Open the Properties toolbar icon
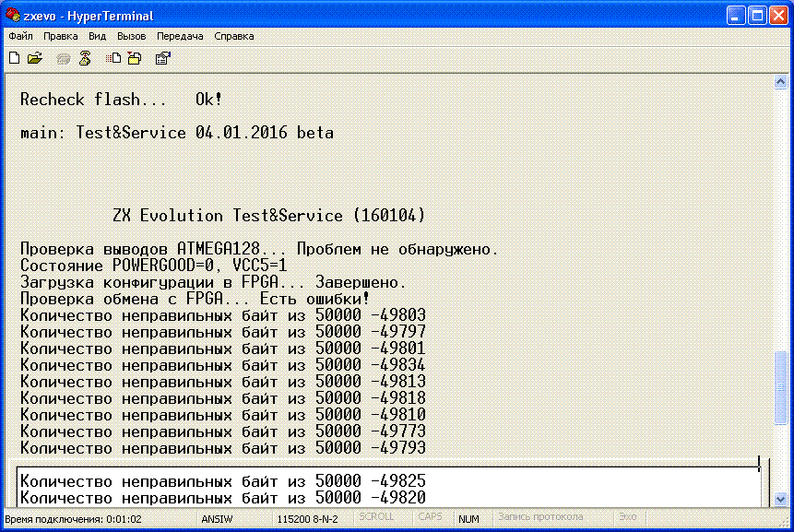The width and height of the screenshot is (794, 532). point(162,58)
